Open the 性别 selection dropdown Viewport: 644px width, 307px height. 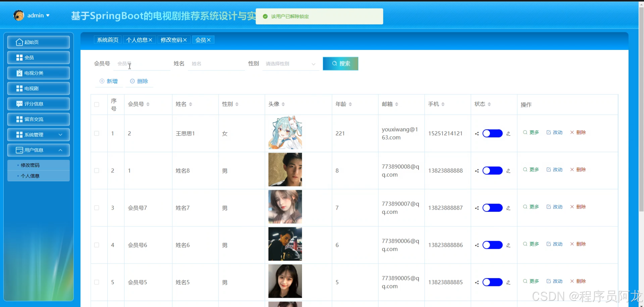coord(291,64)
